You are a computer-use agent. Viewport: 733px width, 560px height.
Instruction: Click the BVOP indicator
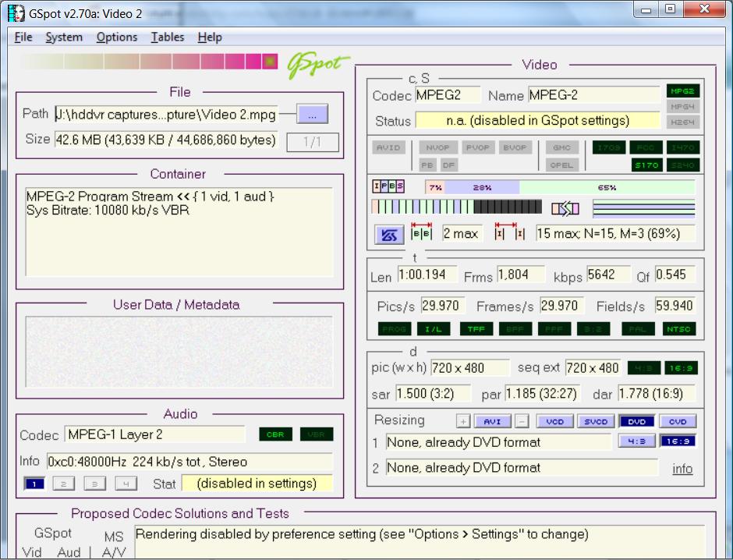click(x=515, y=147)
